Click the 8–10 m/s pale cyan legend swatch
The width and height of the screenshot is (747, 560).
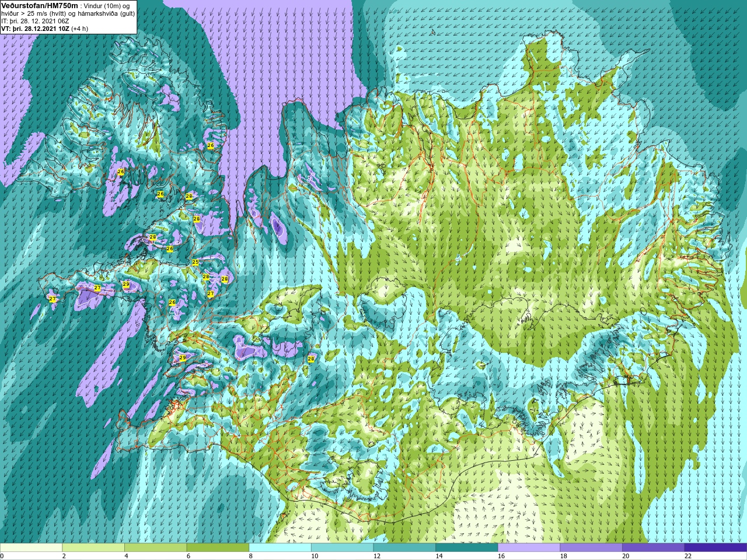pos(280,548)
